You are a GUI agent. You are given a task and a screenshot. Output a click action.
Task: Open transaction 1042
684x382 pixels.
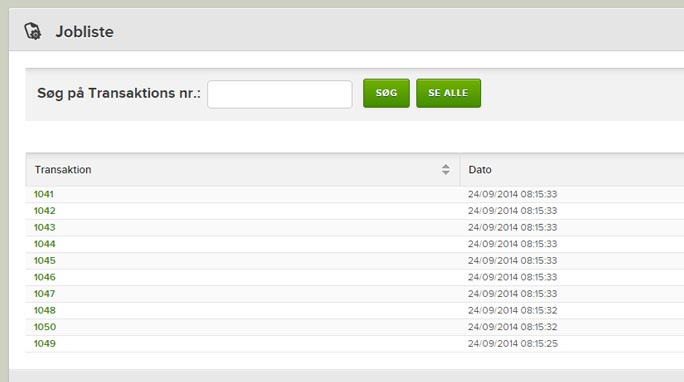click(44, 211)
